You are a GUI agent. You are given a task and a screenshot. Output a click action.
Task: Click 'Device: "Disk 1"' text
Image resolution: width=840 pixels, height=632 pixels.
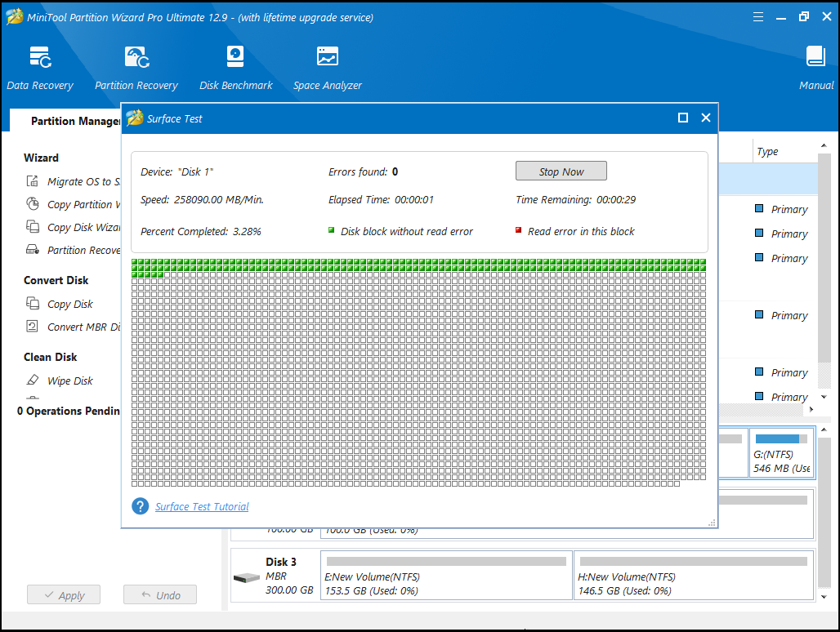tap(176, 171)
